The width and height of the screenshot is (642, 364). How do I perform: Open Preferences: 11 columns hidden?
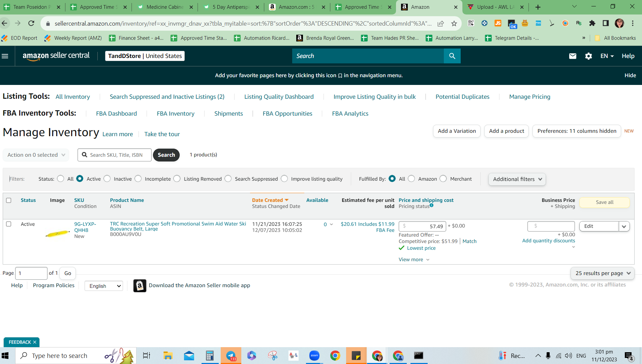(x=577, y=131)
